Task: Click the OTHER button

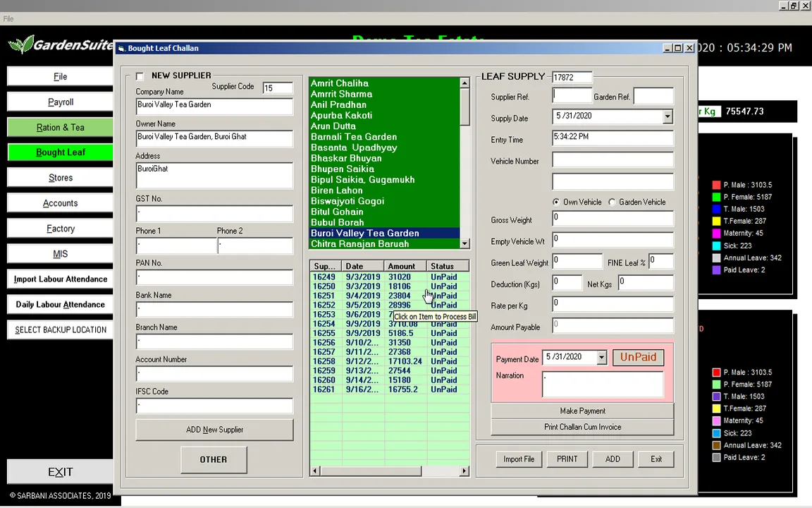Action: [x=214, y=460]
